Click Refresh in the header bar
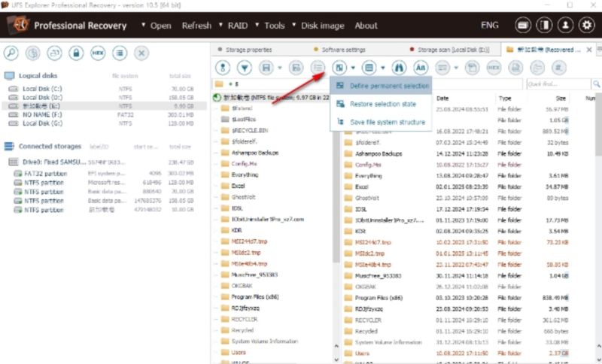The width and height of the screenshot is (602, 364). pyautogui.click(x=196, y=26)
